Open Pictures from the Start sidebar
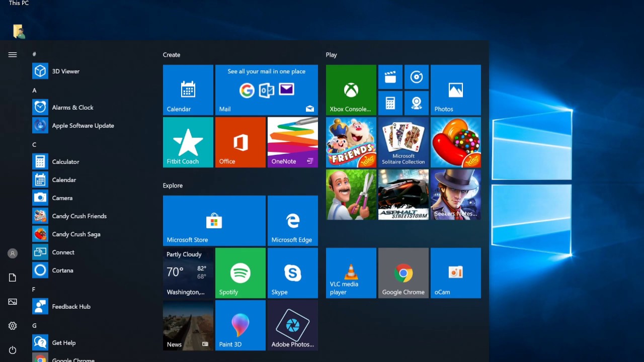The width and height of the screenshot is (644, 362). [x=13, y=302]
